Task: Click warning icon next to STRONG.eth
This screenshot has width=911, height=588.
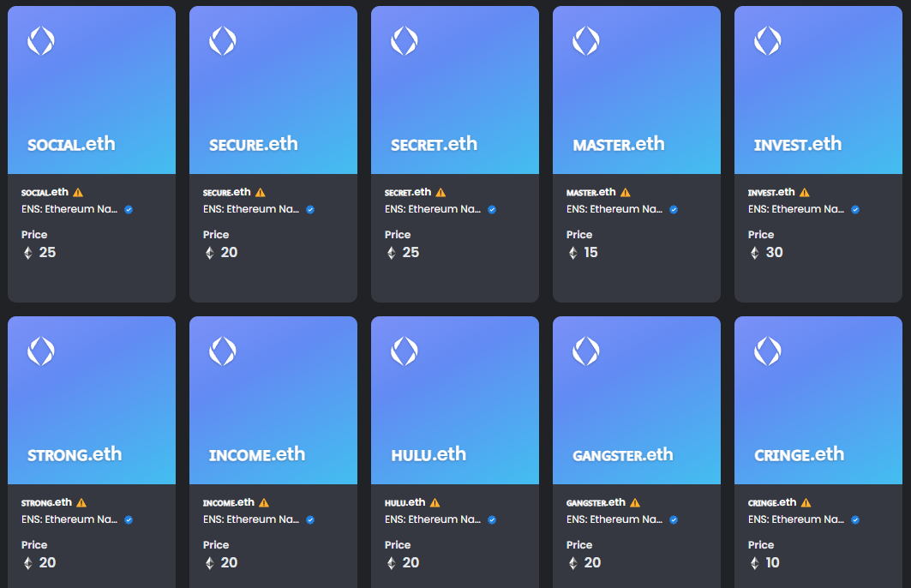Action: click(81, 502)
